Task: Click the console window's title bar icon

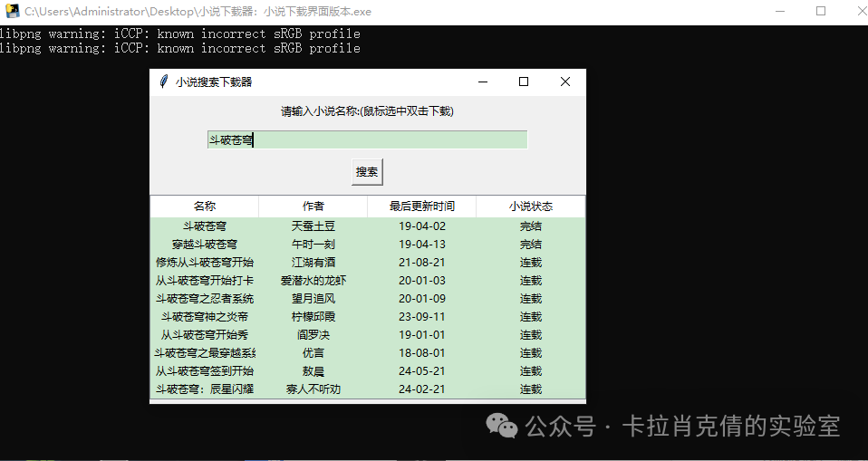Action: pos(12,11)
